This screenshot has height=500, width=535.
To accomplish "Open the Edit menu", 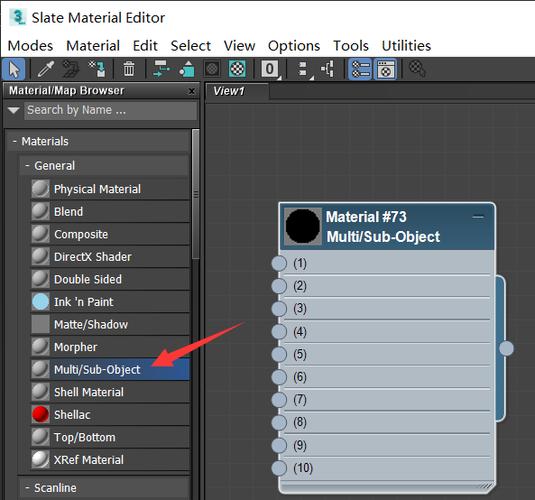I will [x=145, y=45].
